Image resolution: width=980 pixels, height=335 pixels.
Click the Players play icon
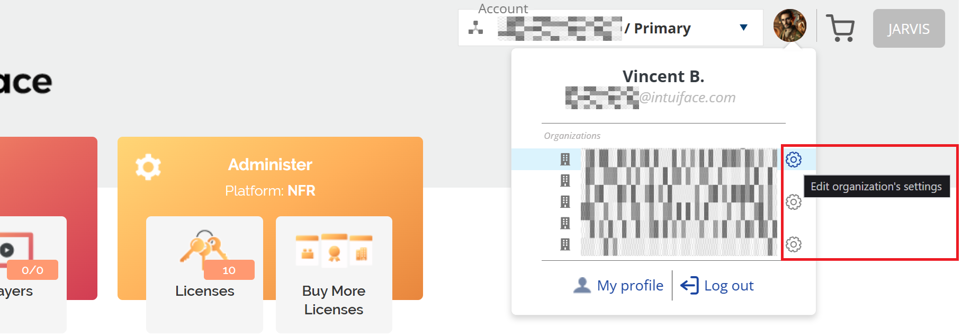click(7, 250)
